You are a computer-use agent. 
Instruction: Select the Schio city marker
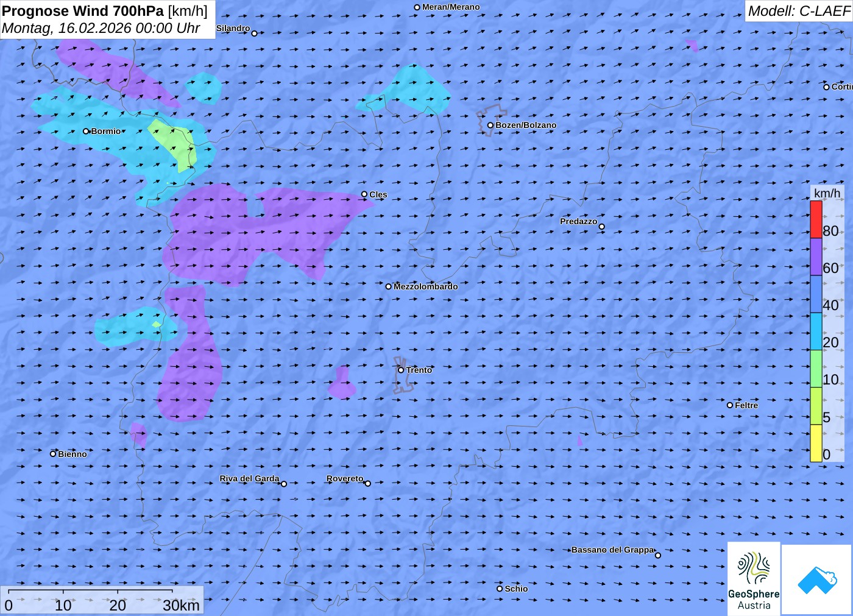500,589
